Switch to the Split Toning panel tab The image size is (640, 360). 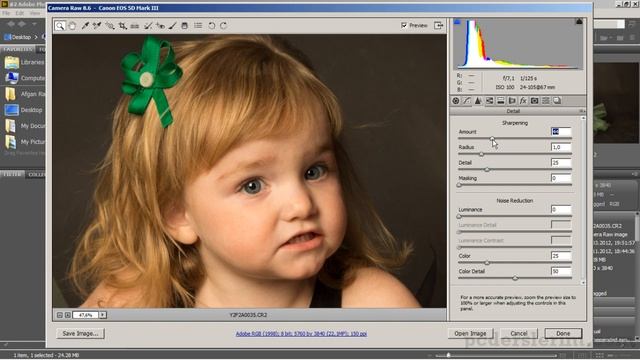tap(500, 100)
